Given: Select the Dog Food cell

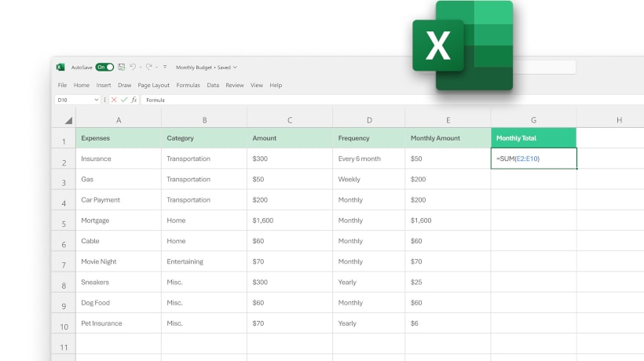Looking at the screenshot, I should (x=119, y=303).
